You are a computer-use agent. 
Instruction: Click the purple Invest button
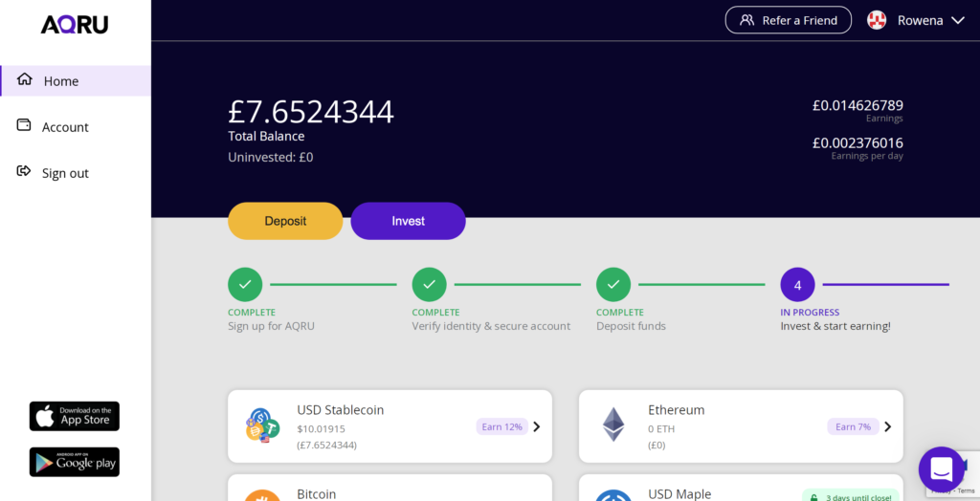(408, 221)
